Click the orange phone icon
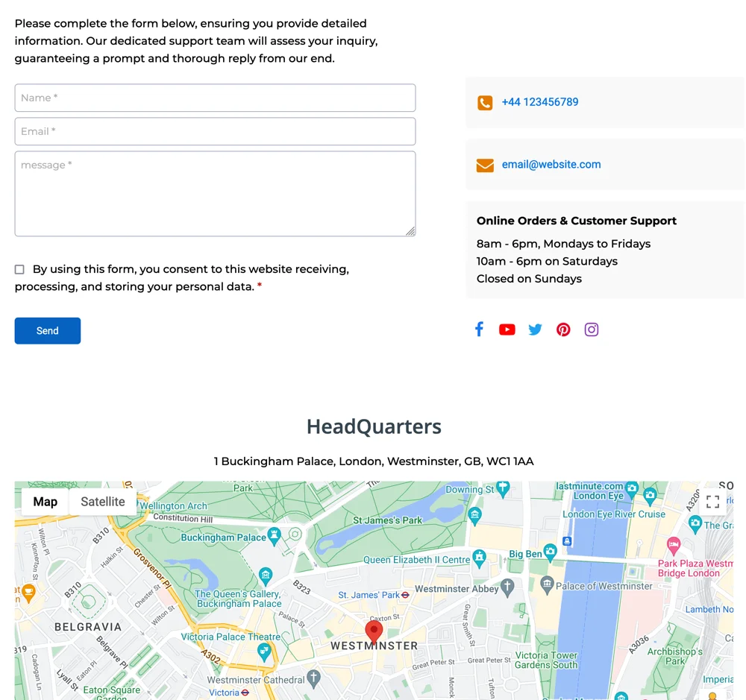Viewport: 746px width, 700px height. pyautogui.click(x=485, y=102)
